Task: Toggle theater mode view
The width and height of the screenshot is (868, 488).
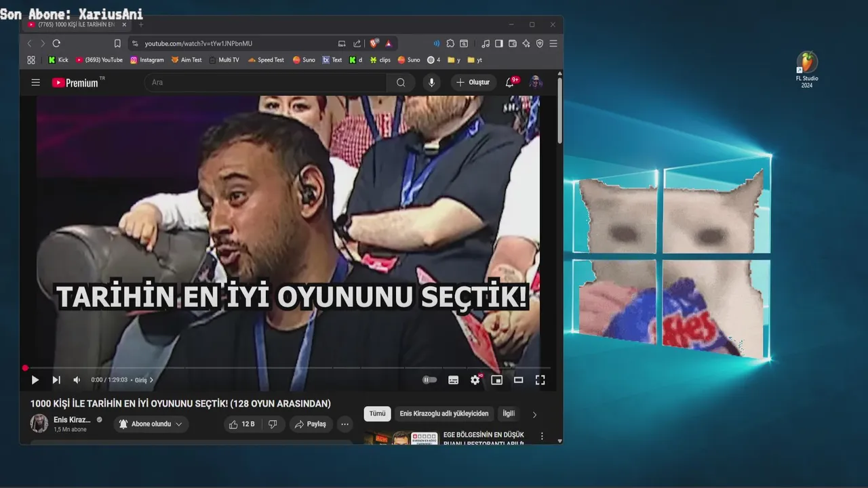Action: tap(519, 380)
